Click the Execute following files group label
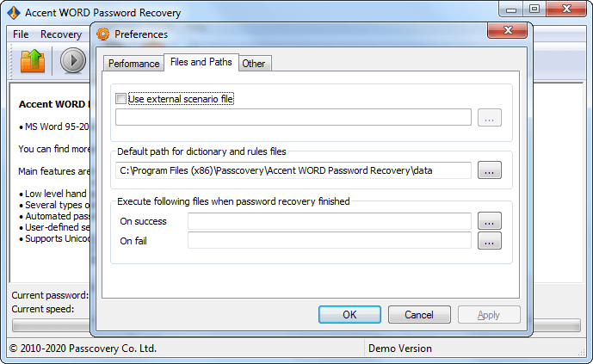Screen dimensions: 593x364 click(233, 201)
